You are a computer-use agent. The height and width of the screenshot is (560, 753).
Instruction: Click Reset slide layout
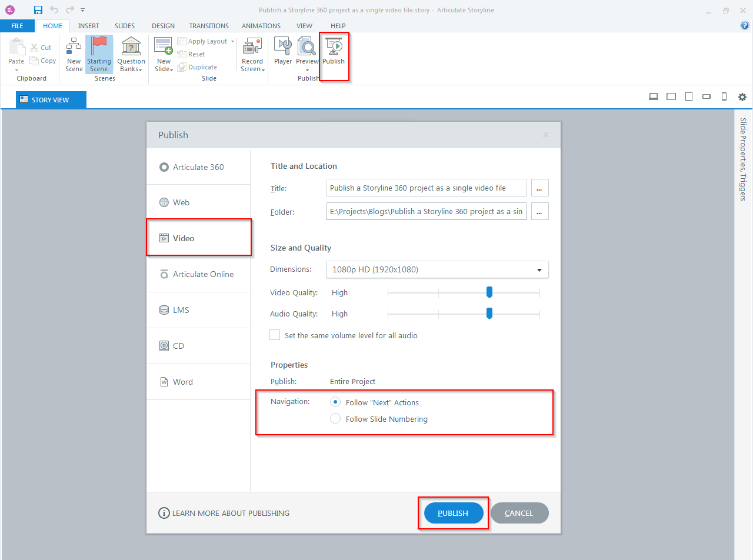[x=192, y=54]
